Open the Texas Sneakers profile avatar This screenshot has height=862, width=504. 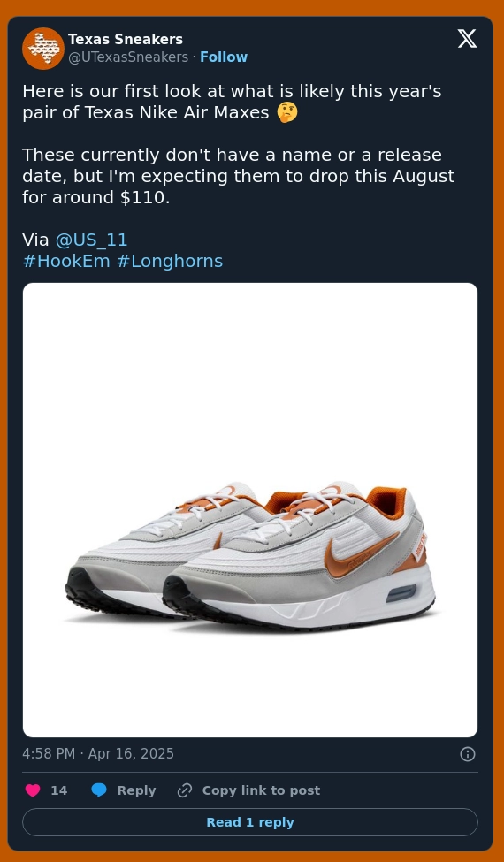pos(43,49)
